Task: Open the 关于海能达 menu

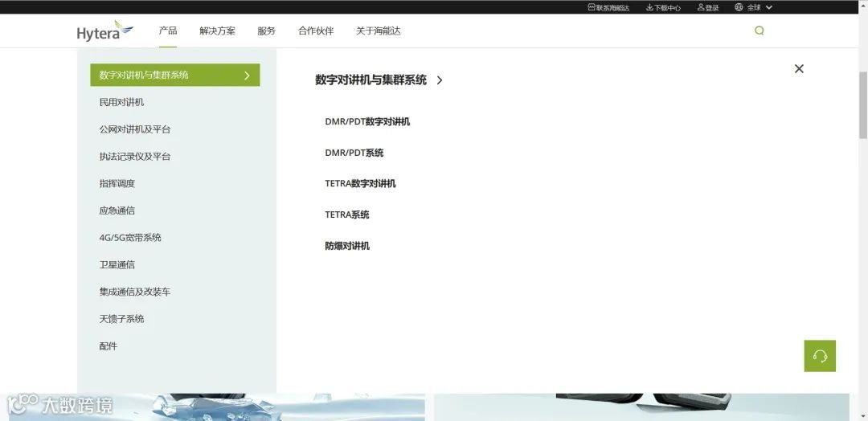Action: (378, 31)
